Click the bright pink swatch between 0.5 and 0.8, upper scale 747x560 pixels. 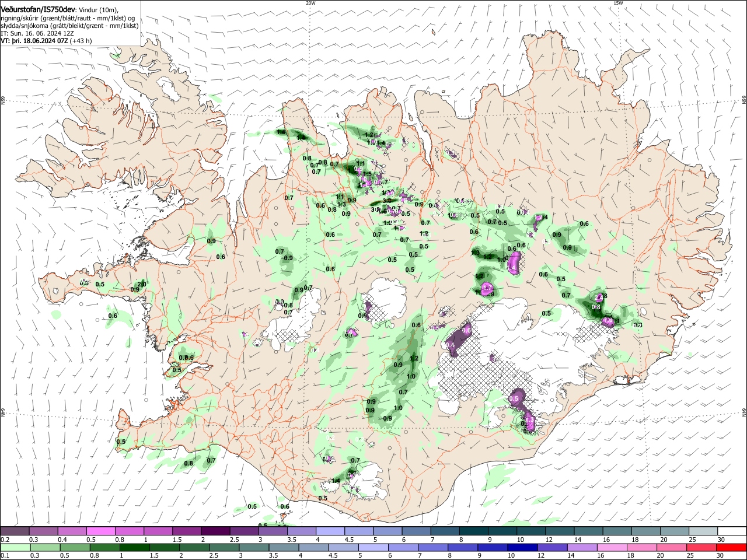(101, 531)
